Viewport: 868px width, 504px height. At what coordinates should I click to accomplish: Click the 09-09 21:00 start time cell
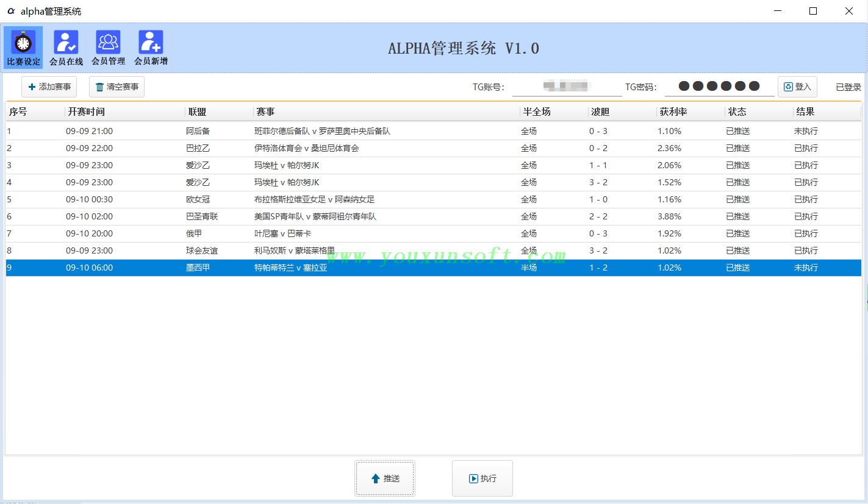tap(89, 131)
